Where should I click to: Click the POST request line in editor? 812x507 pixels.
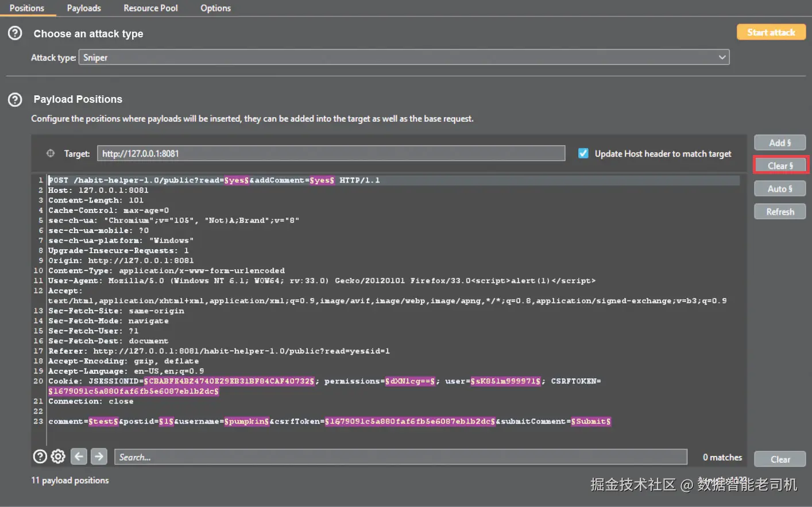pos(214,180)
